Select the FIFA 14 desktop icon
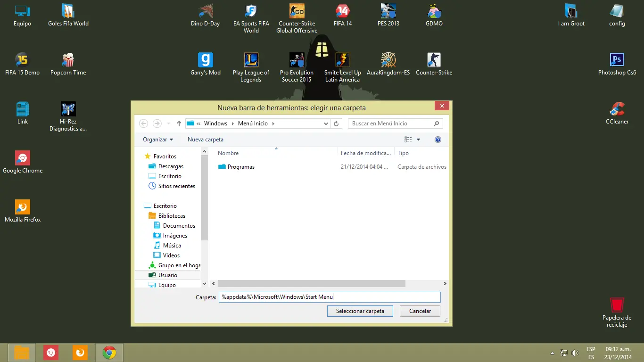Viewport: 644px width, 362px height. click(x=343, y=15)
